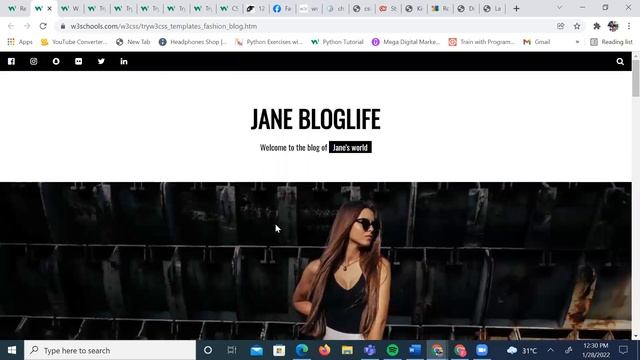Open the Apps bookmarks shortcut

click(20, 42)
